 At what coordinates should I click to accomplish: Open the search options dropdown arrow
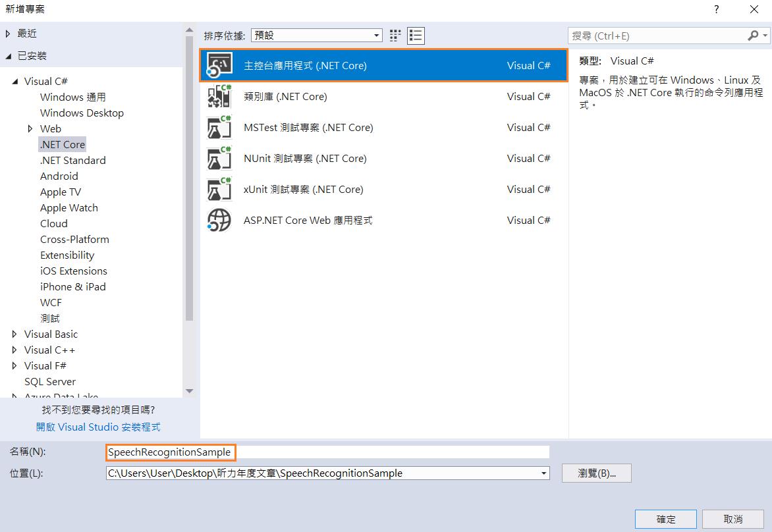pyautogui.click(x=765, y=36)
